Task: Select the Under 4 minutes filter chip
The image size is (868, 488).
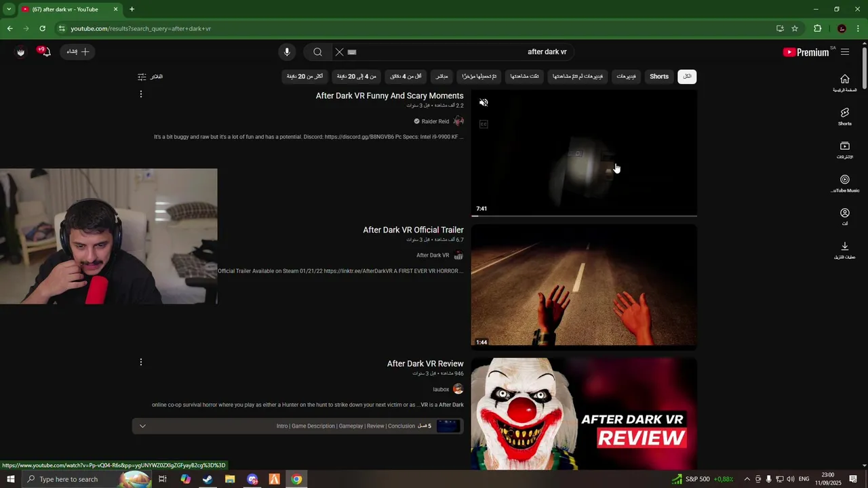Action: pos(406,77)
